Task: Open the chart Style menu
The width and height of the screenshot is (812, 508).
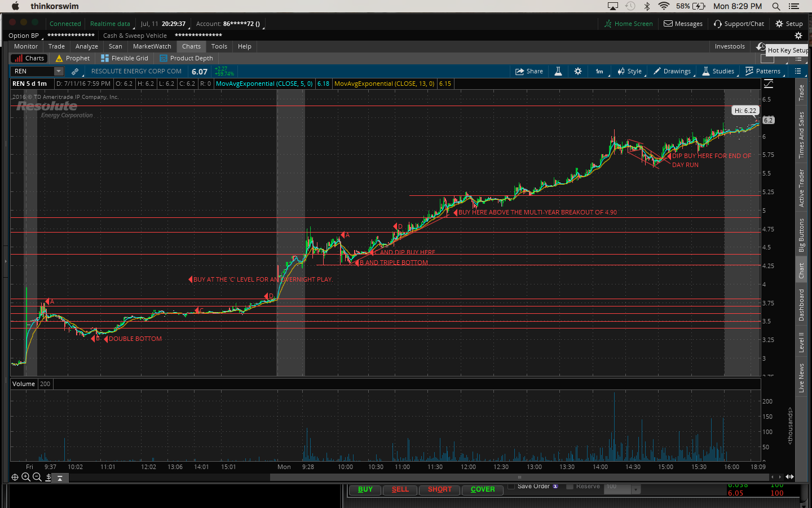Action: tap(629, 71)
